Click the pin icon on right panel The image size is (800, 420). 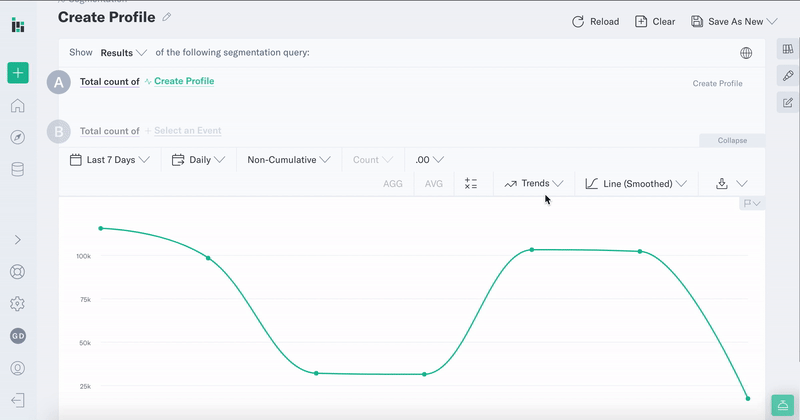[x=788, y=76]
